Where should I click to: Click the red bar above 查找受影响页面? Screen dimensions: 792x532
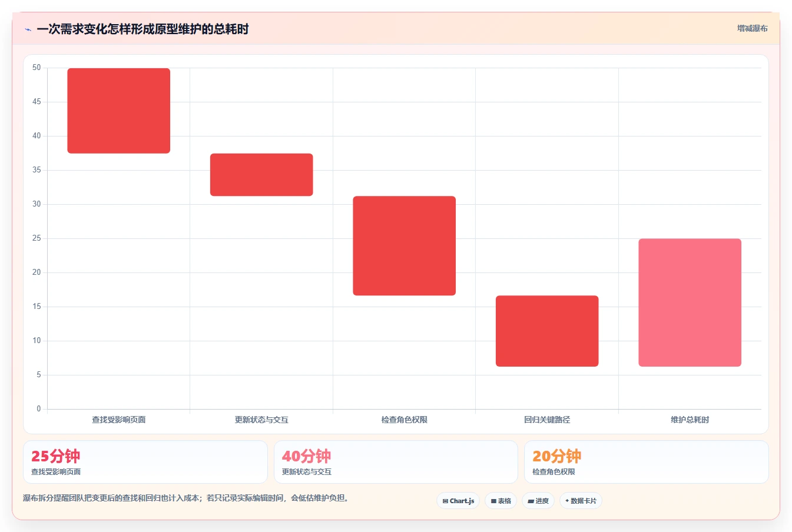[119, 111]
